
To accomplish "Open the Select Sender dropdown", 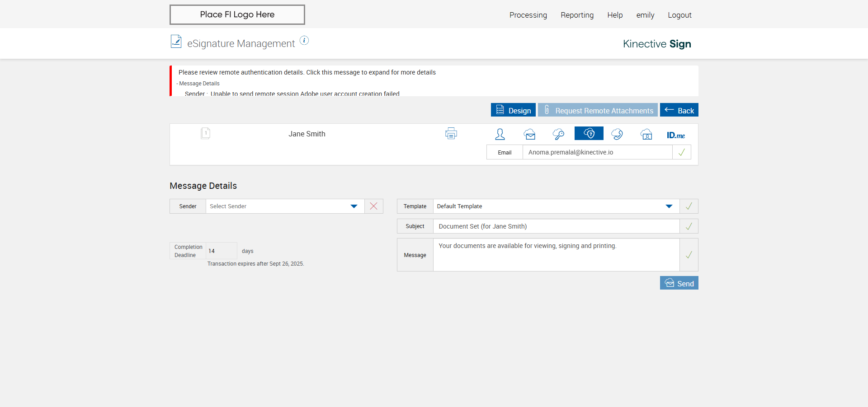I will pyautogui.click(x=285, y=206).
